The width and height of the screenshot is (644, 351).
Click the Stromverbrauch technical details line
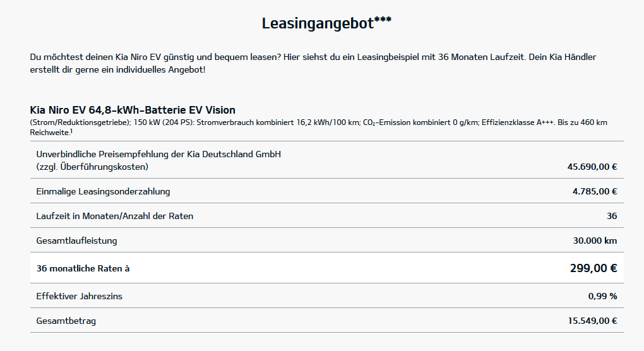pos(318,122)
